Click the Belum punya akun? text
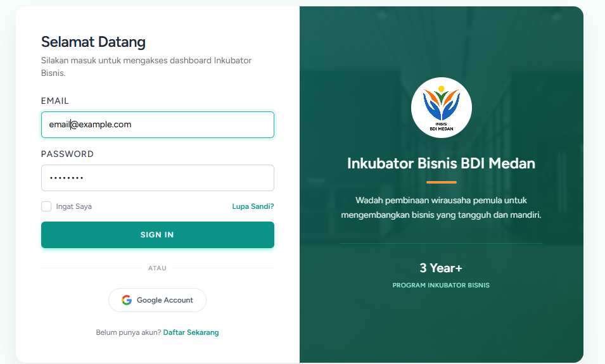Image resolution: width=605 pixels, height=364 pixels. click(x=129, y=332)
